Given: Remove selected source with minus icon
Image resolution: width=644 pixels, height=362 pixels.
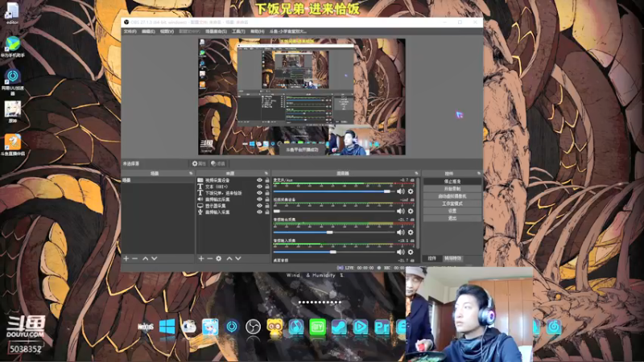Looking at the screenshot, I should point(210,258).
